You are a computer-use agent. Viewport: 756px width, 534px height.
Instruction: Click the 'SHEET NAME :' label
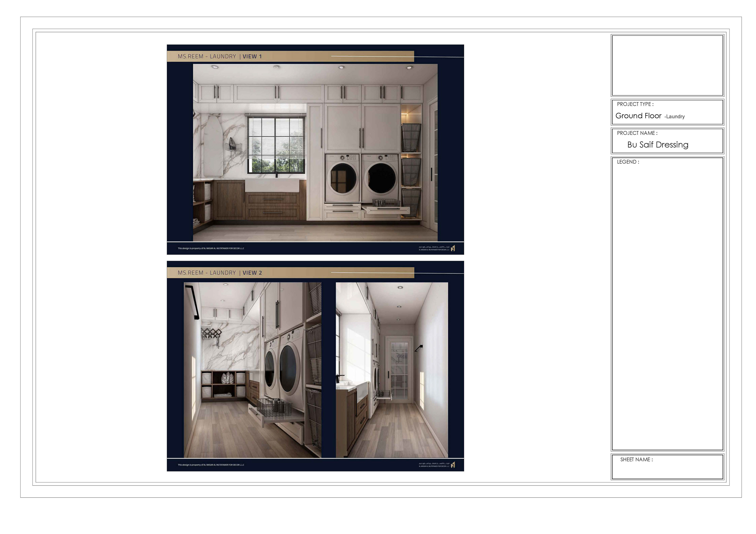pyautogui.click(x=636, y=459)
